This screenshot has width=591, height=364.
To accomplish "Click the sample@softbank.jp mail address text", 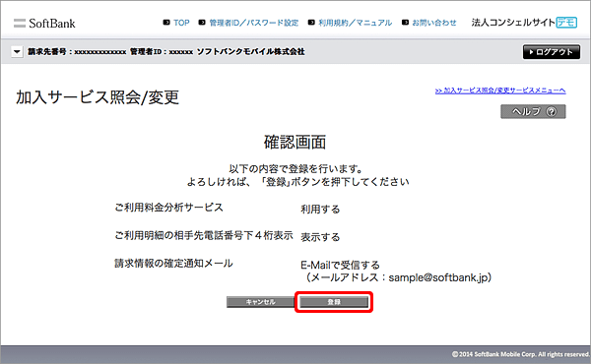I will tap(437, 277).
